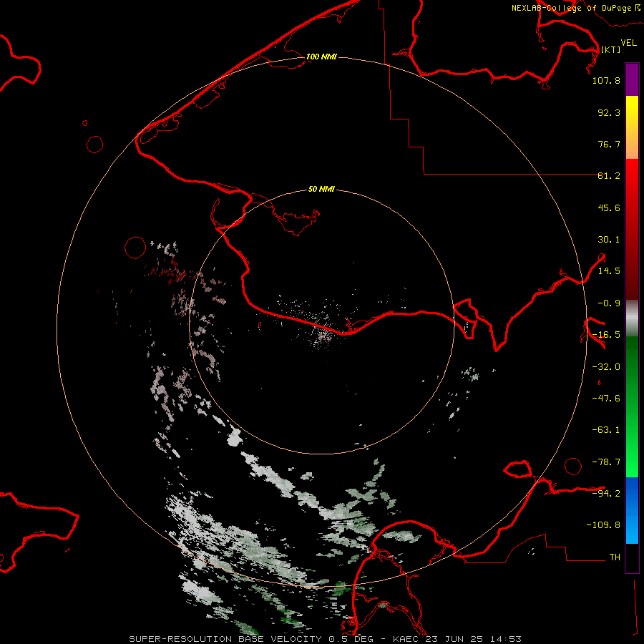Click the 76.7 velocity scale value

tap(609, 144)
